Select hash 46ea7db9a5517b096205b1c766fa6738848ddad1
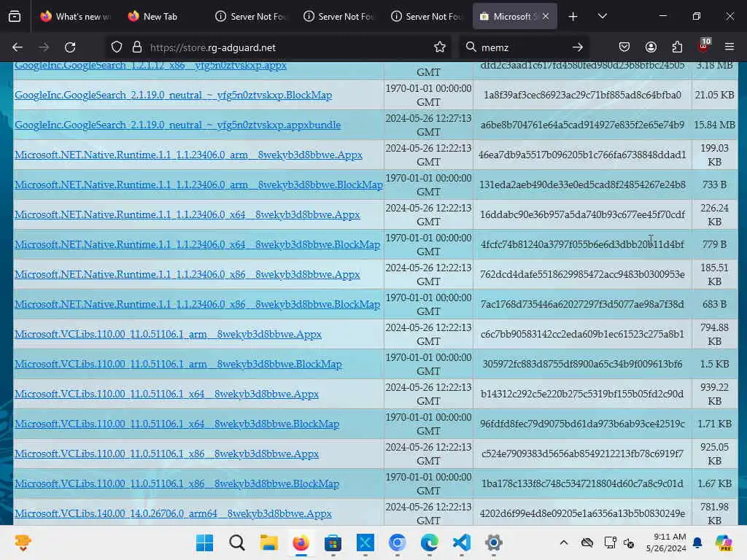Viewport: 747px width, 560px height. (x=582, y=155)
